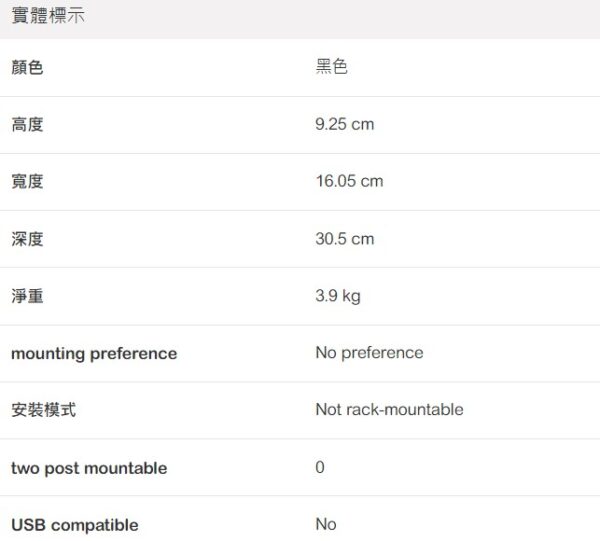Click the 0 value for two post mountable
The height and width of the screenshot is (541, 600).
tap(320, 468)
